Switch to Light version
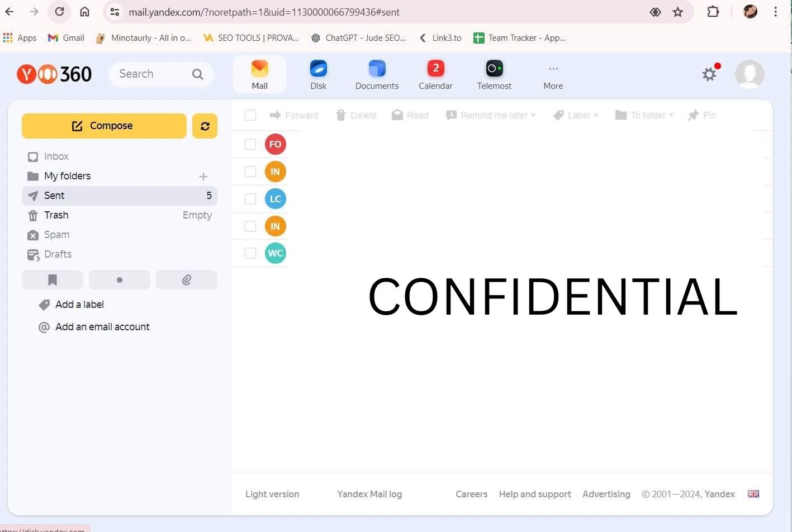Screen dimensions: 792x532 pyautogui.click(x=272, y=494)
